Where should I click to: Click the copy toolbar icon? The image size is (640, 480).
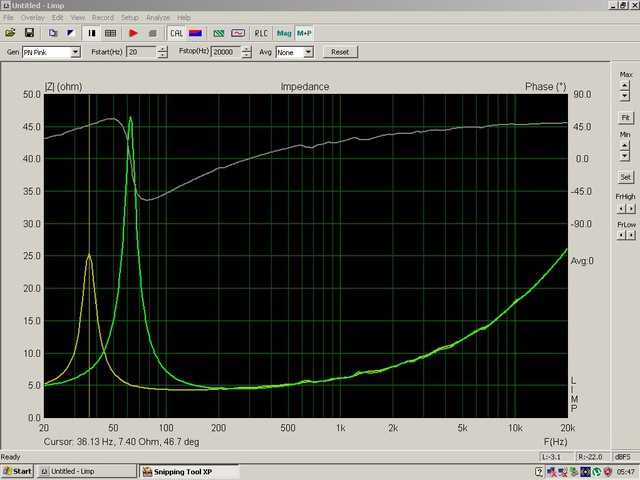coord(53,33)
